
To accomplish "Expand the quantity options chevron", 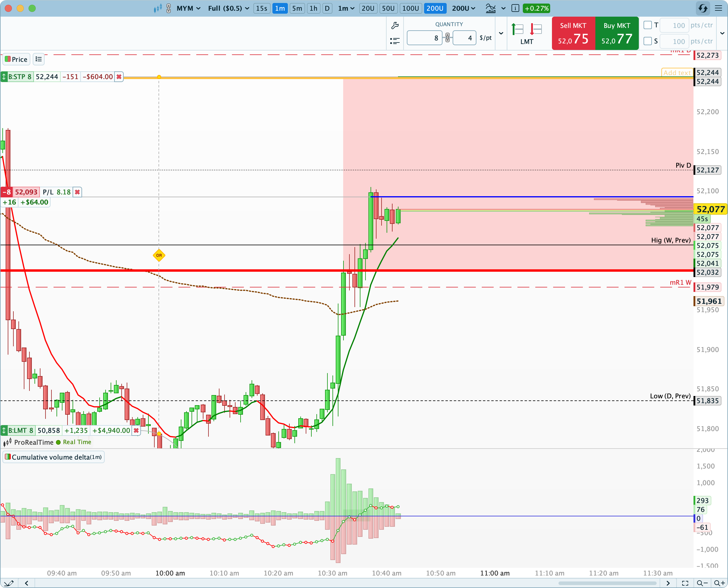I will pos(501,33).
